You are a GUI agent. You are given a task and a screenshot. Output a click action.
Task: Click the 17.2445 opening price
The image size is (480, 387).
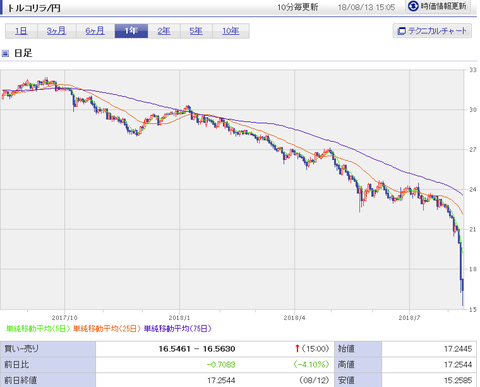(458, 349)
